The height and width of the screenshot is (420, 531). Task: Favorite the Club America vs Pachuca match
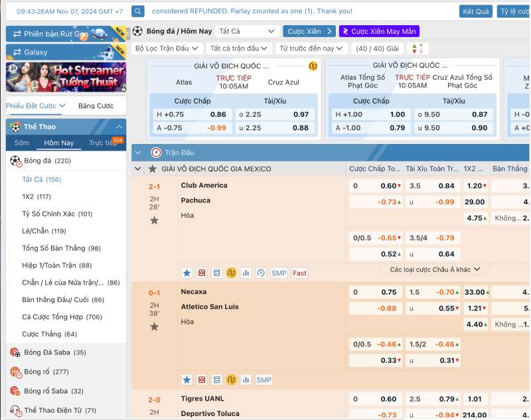154,220
